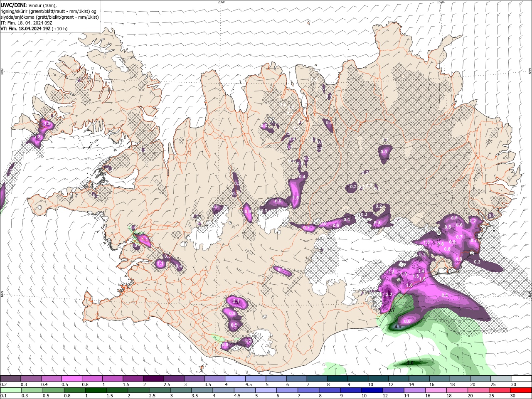Viewport: 532px width, 399px height.
Task: Click the pink bottom-row swatch between 16 and 18
Action: pyautogui.click(x=436, y=390)
